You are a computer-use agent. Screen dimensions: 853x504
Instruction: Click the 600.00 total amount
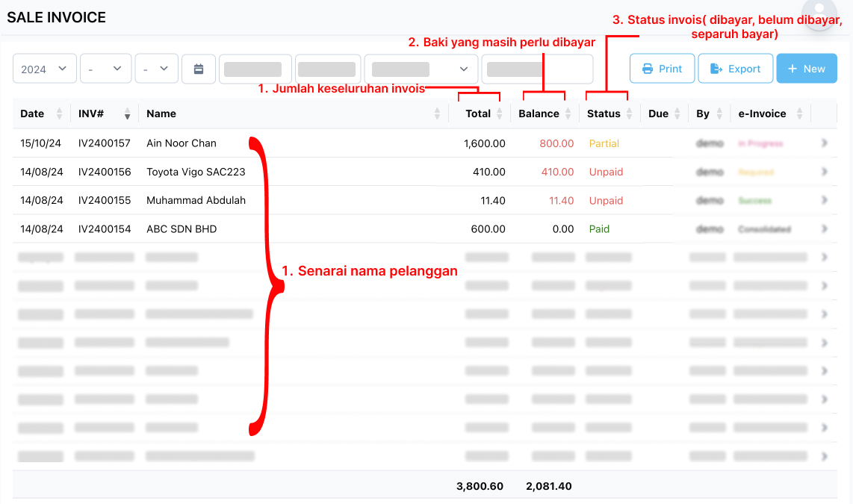click(488, 229)
